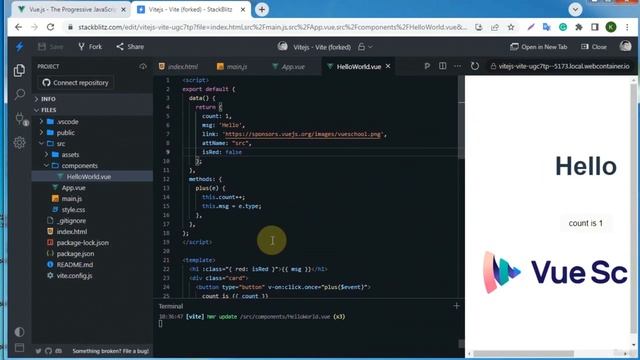Open README.md in file tree
The width and height of the screenshot is (640, 360).
point(92,265)
